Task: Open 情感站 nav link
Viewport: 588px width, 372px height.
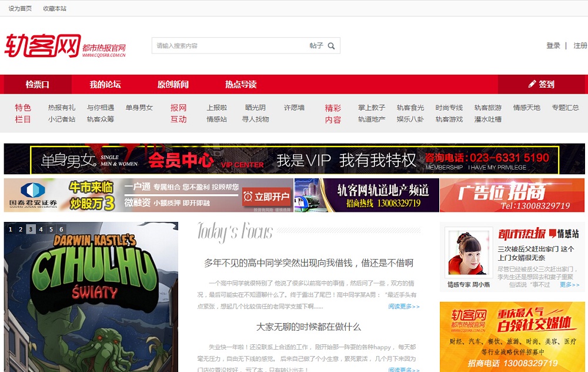Action: point(217,119)
